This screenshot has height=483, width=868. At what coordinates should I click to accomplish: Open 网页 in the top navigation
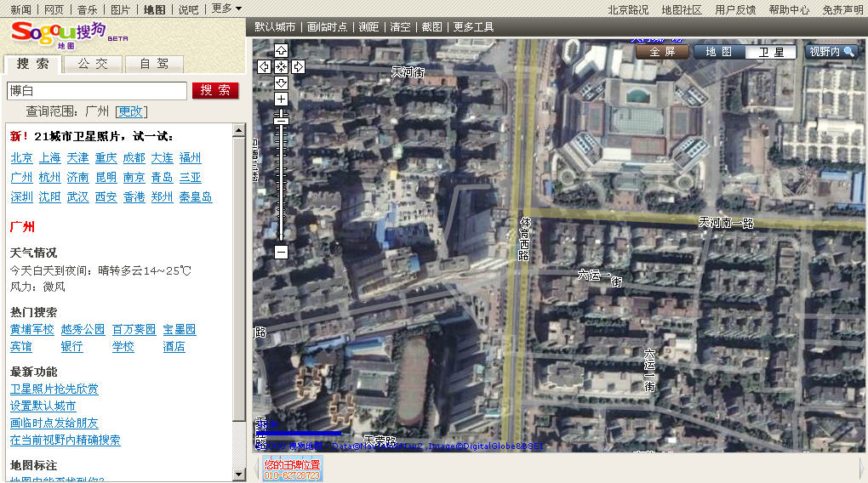54,9
